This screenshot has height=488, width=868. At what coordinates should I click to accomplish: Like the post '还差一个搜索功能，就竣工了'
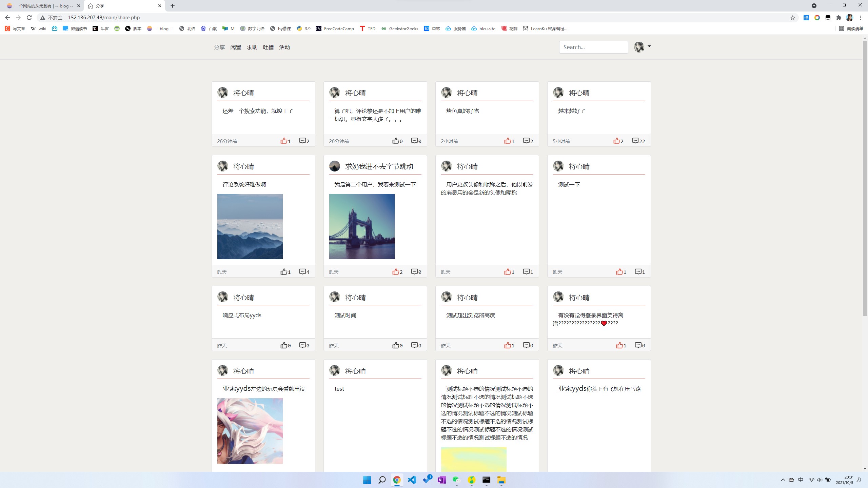(x=284, y=141)
